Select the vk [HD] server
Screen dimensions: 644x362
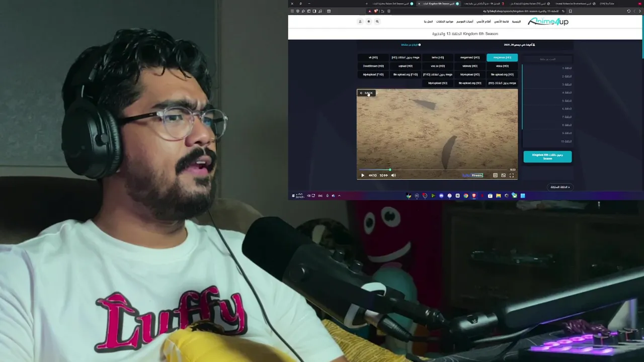[373, 57]
